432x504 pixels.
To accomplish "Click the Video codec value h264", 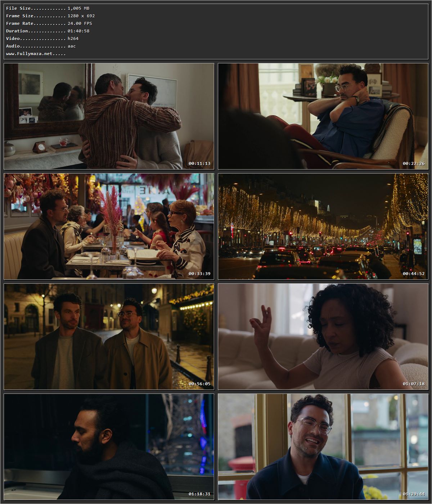I will pyautogui.click(x=73, y=39).
